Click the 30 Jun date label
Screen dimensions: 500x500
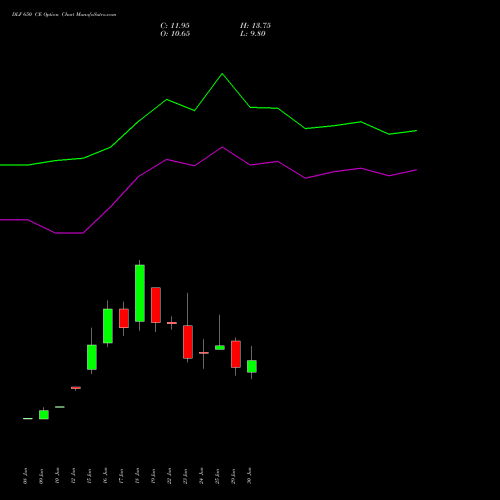tap(250, 476)
